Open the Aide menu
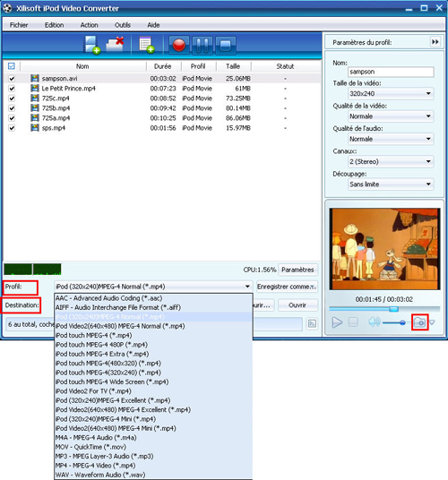The image size is (448, 480). pyautogui.click(x=153, y=25)
